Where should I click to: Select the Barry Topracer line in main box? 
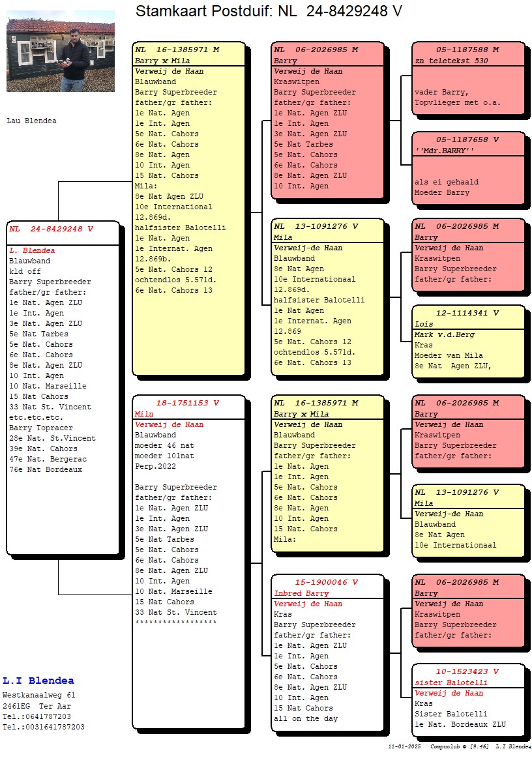pos(41,428)
